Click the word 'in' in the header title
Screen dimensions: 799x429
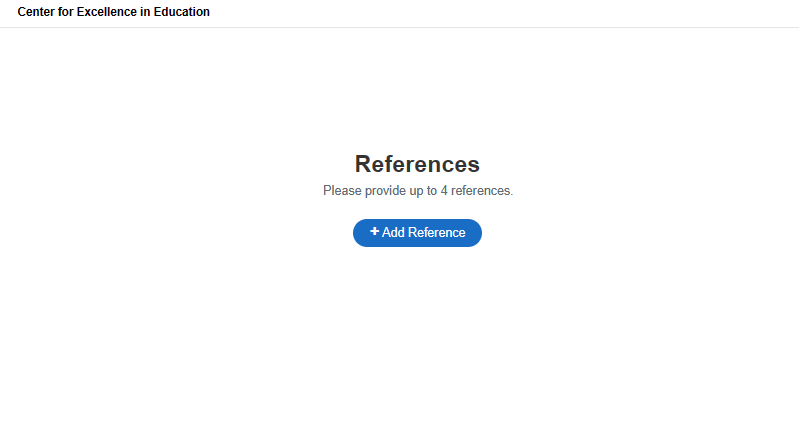click(x=145, y=12)
